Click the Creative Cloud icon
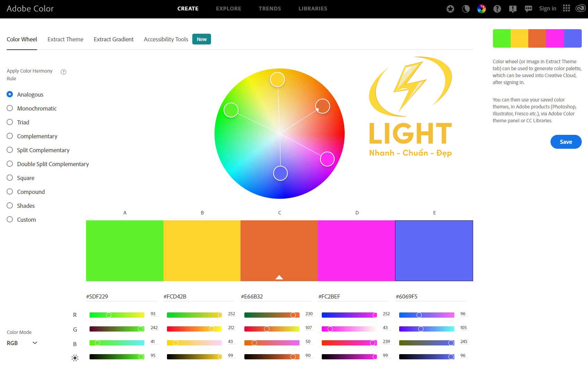The image size is (588, 375). point(580,8)
